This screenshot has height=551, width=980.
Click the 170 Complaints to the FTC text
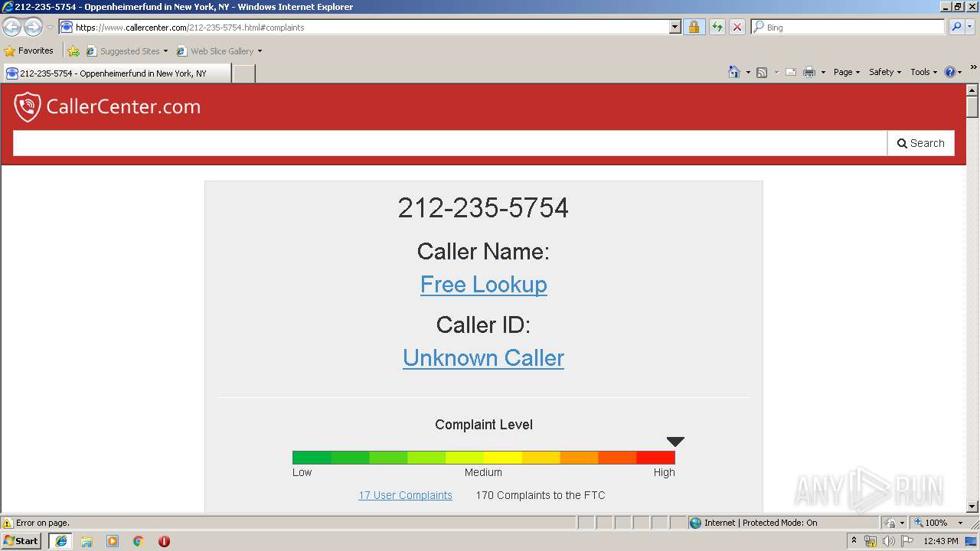[541, 495]
